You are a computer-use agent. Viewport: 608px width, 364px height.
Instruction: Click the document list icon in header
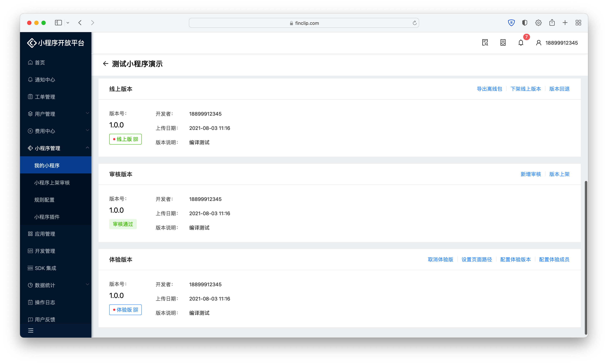[x=503, y=43]
